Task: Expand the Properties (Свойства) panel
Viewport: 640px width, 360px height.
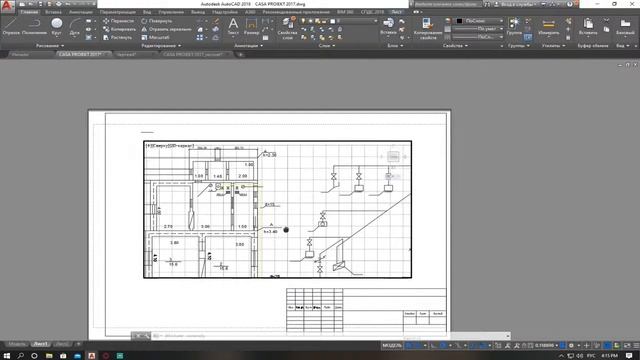Action: click(x=455, y=46)
